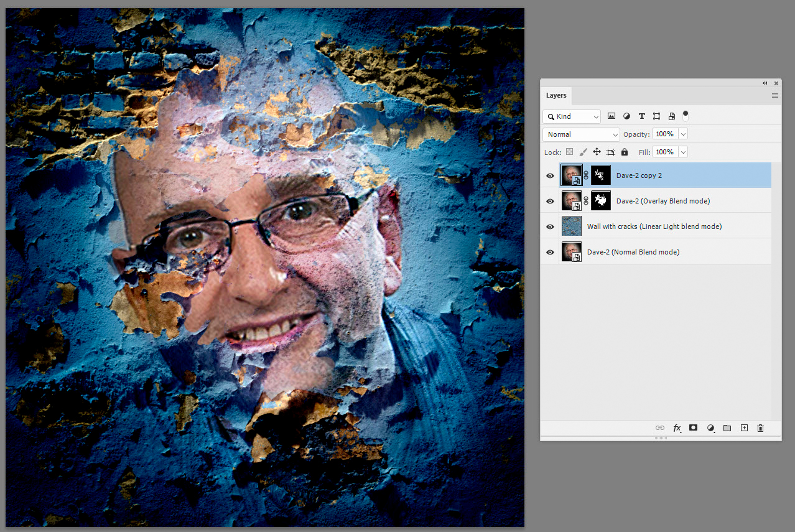This screenshot has width=795, height=532.
Task: Add a layer mask using the mask icon
Action: (694, 428)
